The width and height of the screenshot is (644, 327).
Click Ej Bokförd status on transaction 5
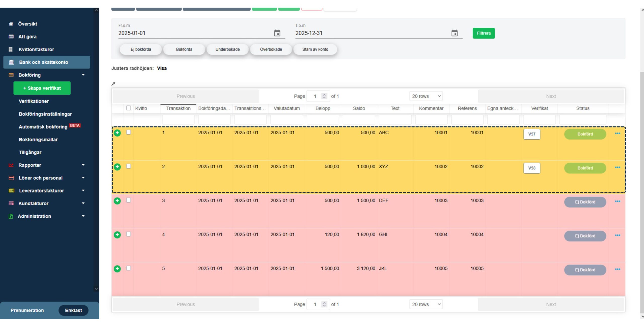[x=585, y=270]
